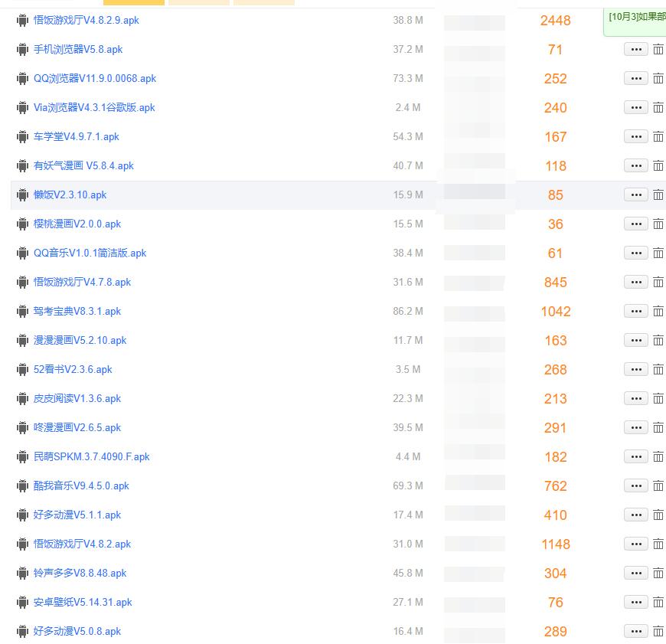This screenshot has width=666, height=644.
Task: Delete 手机浏览器V5.8.apk via trash icon
Action: coord(658,49)
